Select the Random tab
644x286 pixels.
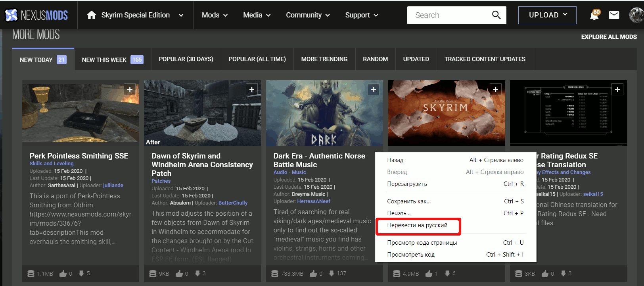click(x=375, y=59)
